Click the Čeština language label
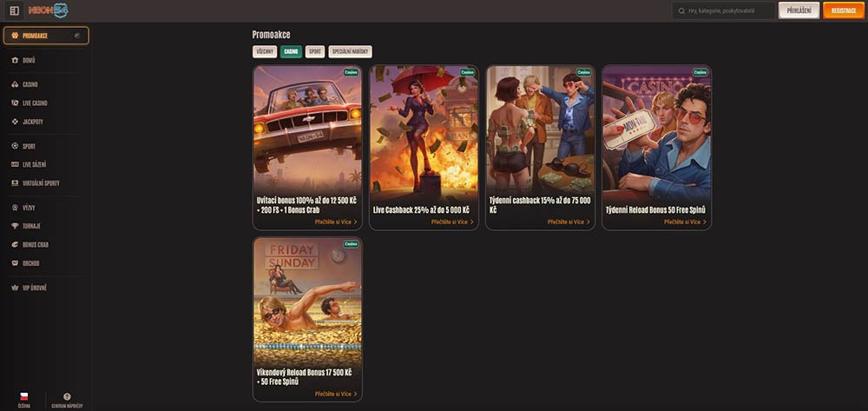Screen dimensions: 868x411 click(x=23, y=406)
